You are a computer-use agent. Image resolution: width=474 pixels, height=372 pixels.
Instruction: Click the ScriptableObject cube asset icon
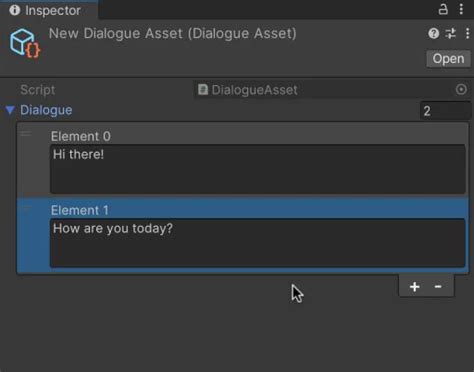(x=25, y=43)
